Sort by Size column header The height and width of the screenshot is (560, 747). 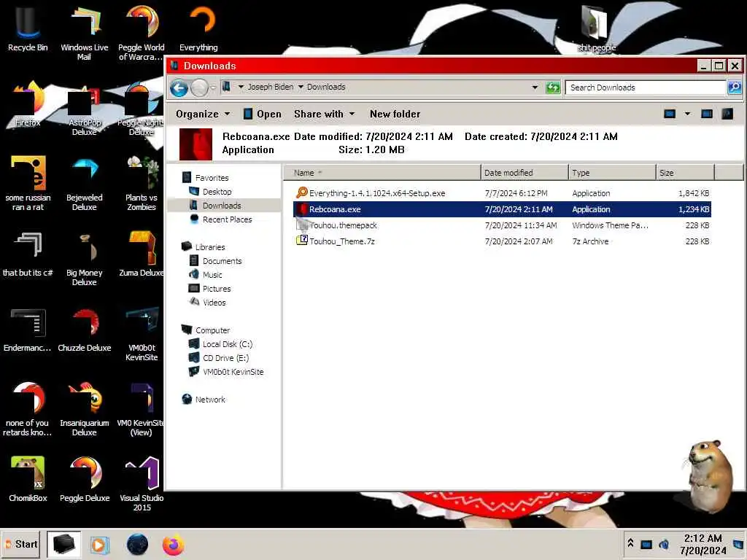point(685,173)
